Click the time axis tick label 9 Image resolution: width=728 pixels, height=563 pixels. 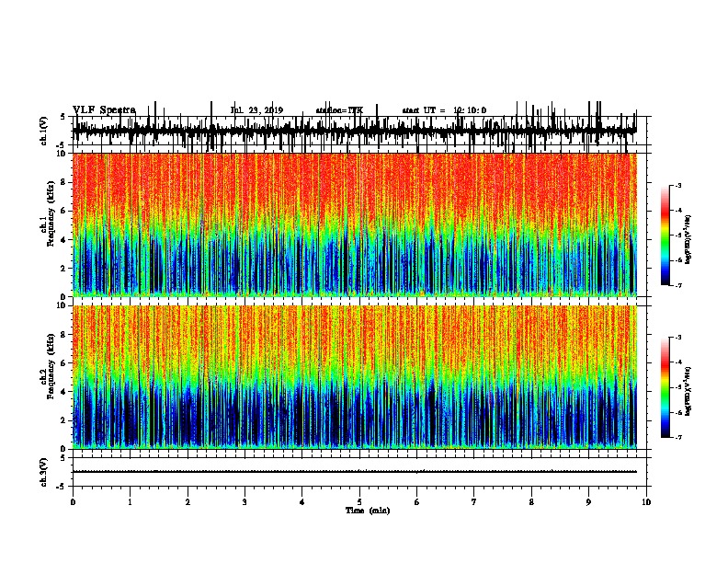point(588,502)
